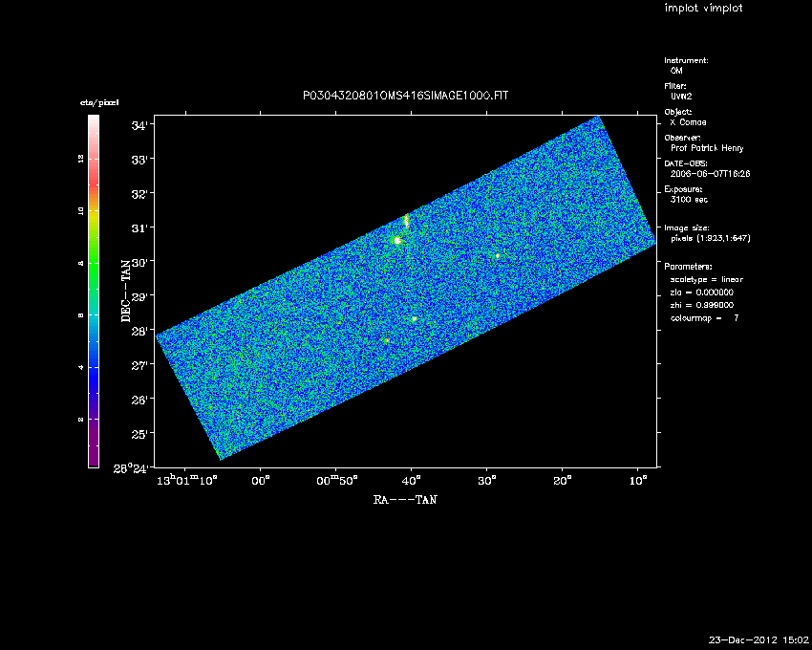Click the 'cts/pixel' colorbar unit label
This screenshot has width=812, height=650.
[99, 102]
